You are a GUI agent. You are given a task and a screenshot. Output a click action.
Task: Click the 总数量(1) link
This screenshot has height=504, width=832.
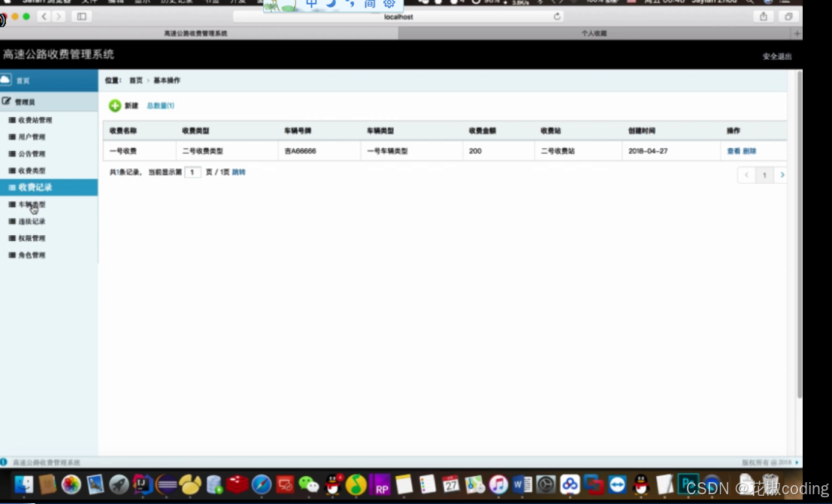pyautogui.click(x=160, y=106)
